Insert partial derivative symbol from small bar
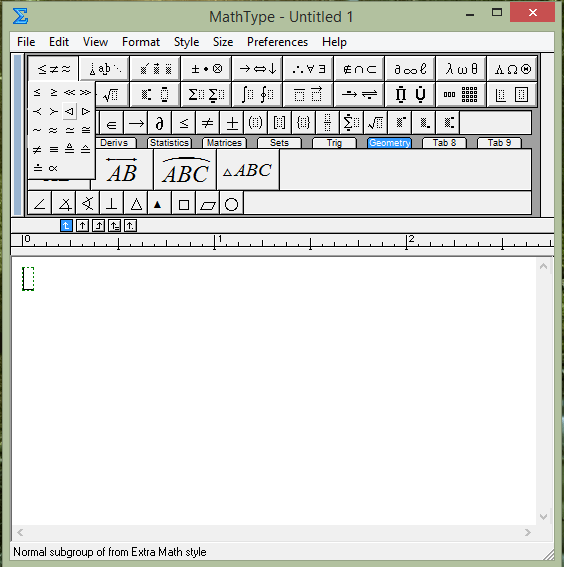This screenshot has width=564, height=567. (x=159, y=123)
